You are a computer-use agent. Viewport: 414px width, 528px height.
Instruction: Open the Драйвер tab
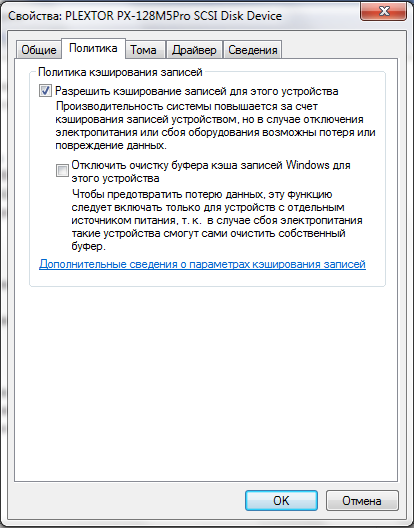point(194,50)
